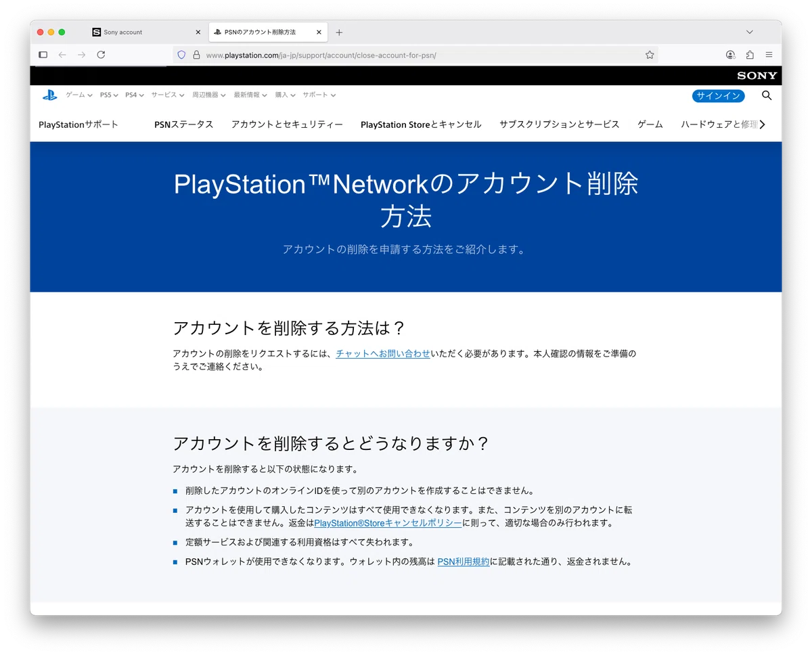This screenshot has height=655, width=812.
Task: Click the 削除したアカウントのオンラインID bullet text
Action: [x=360, y=491]
